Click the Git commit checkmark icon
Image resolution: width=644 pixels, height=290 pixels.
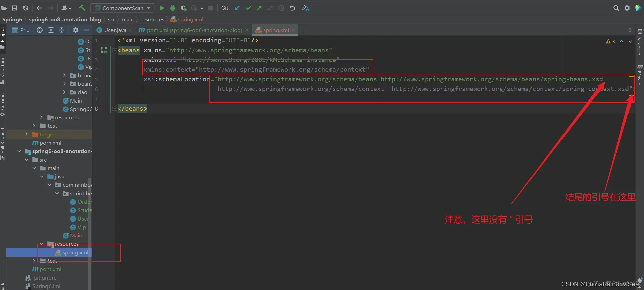(249, 8)
